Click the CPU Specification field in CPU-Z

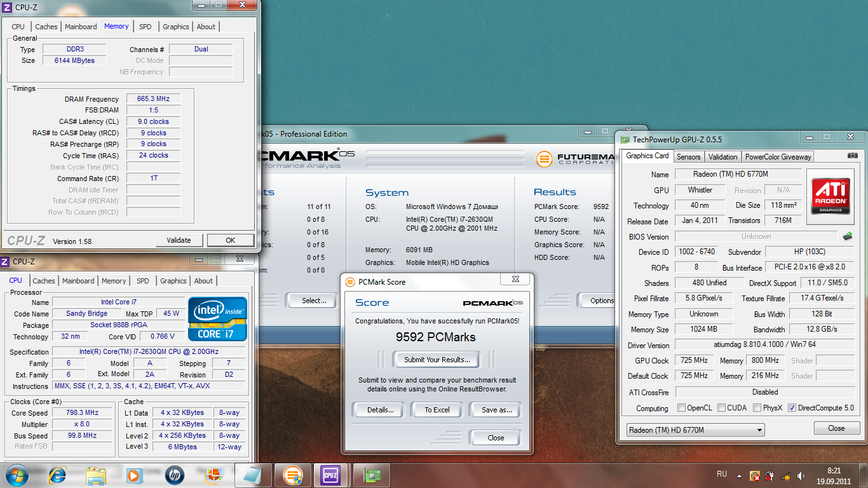click(149, 352)
